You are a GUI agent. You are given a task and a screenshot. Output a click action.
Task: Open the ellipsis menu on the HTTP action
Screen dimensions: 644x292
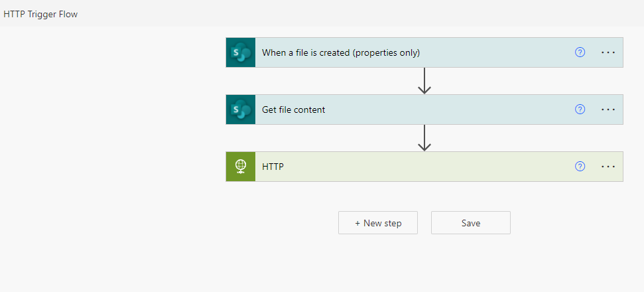click(608, 167)
